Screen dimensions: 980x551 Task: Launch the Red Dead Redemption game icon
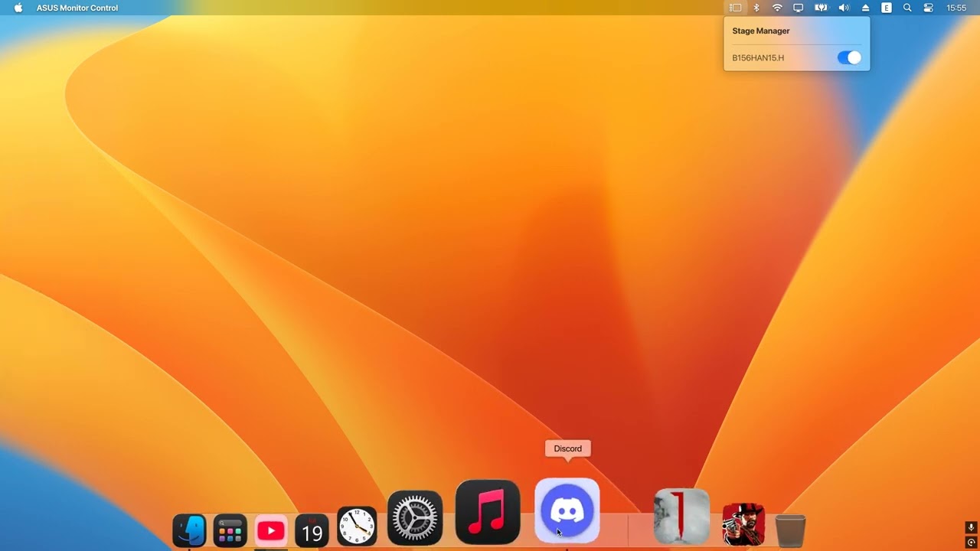pos(743,524)
